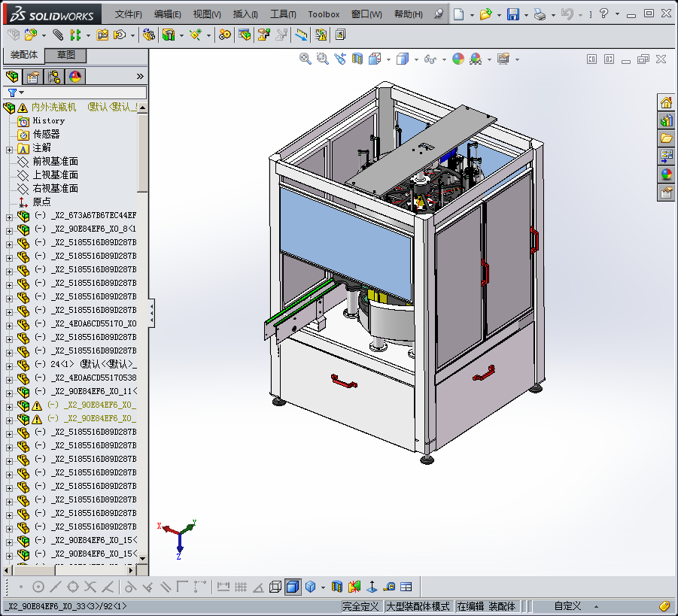
Task: Select the 传感器 folder in the tree
Action: [x=46, y=134]
